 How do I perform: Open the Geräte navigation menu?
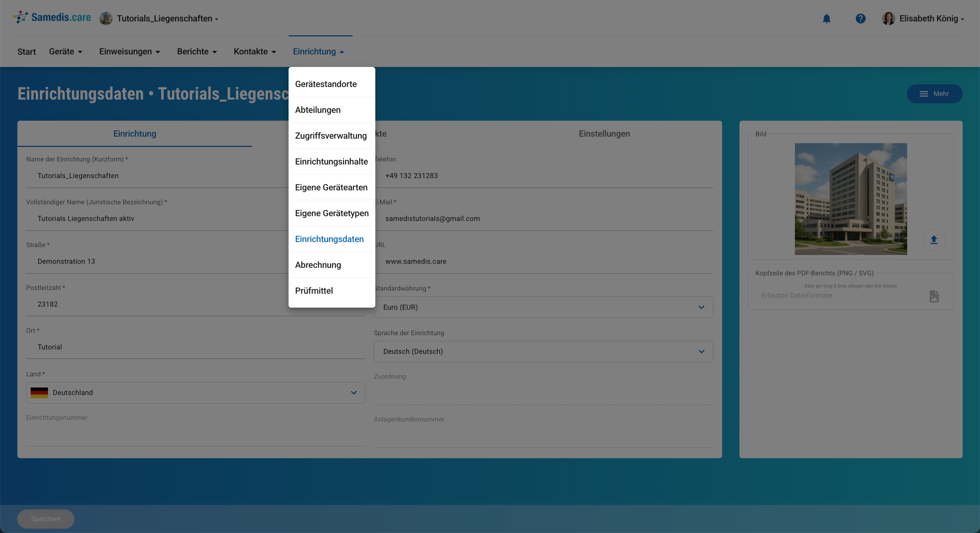click(x=65, y=52)
